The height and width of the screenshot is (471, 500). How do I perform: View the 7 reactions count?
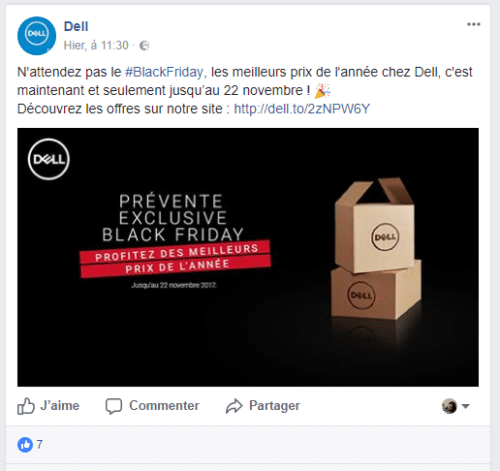pyautogui.click(x=40, y=445)
